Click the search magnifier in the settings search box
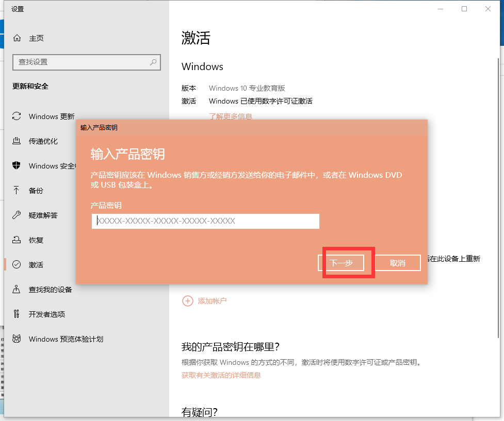The height and width of the screenshot is (421, 504). tap(153, 62)
